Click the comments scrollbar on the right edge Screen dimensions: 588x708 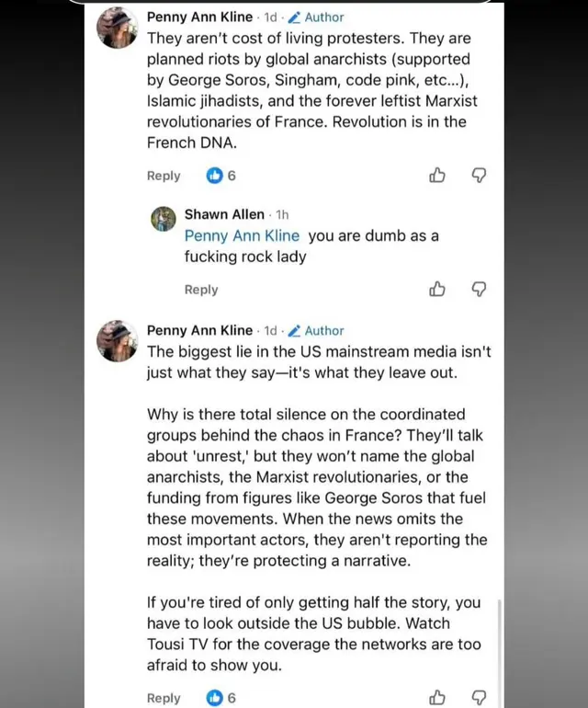(x=499, y=650)
